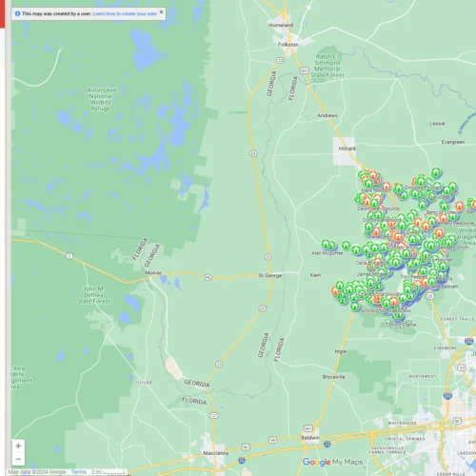Open 'Learn how to create your own' link
This screenshot has width=476, height=476.
(x=125, y=14)
